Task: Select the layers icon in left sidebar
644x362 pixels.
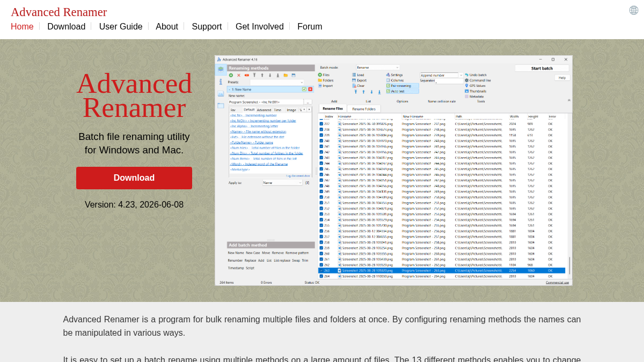Action: [x=221, y=70]
